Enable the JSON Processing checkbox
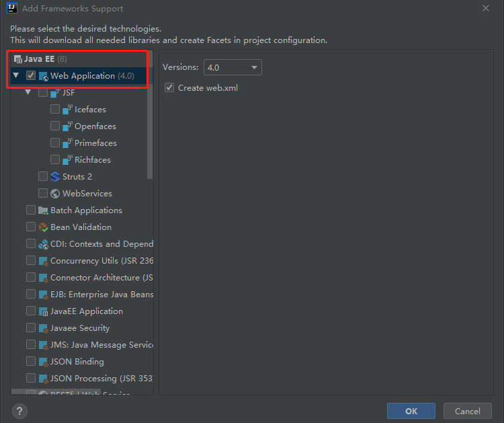 point(31,378)
